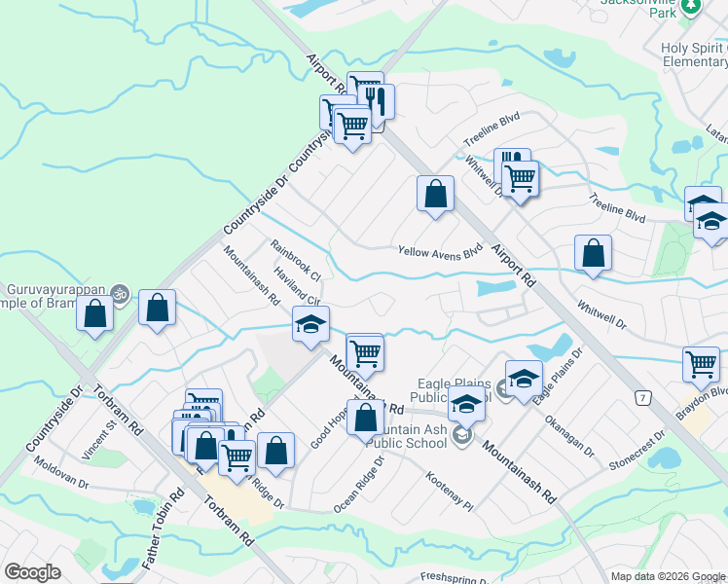
Task: Click the Kootenay Pl street label
Action: click(450, 492)
